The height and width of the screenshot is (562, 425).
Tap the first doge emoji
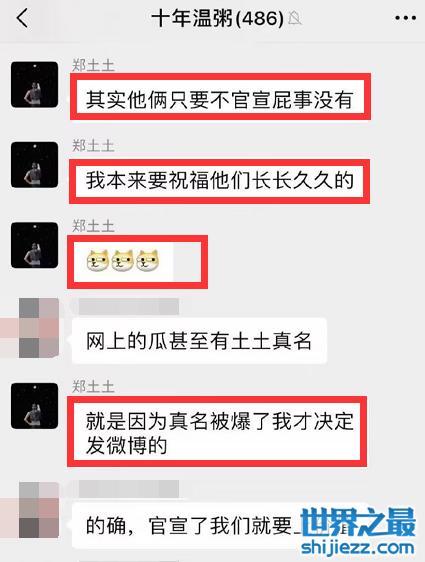[x=97, y=260]
